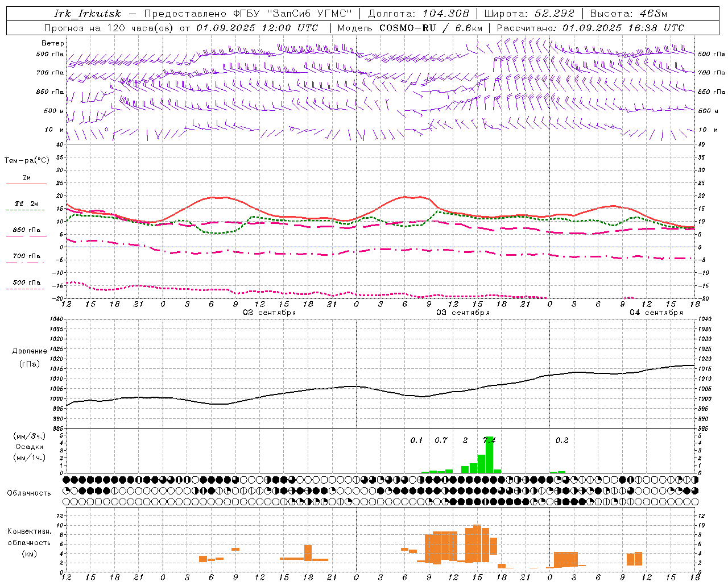Click the longitude value 'Долгота: 104.308'
The image size is (728, 582).
[x=419, y=14]
